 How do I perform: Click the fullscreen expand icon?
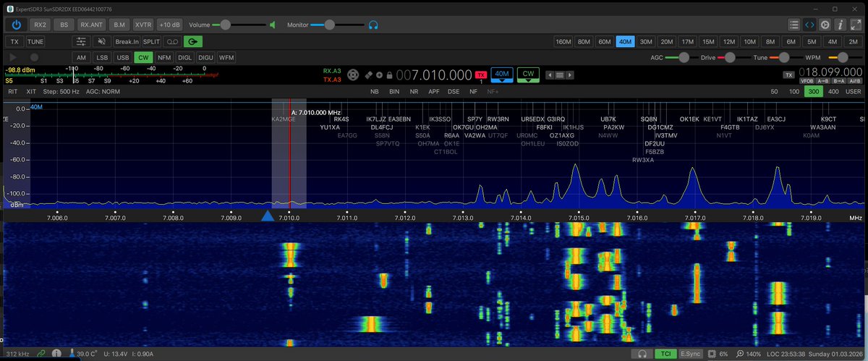(x=854, y=24)
